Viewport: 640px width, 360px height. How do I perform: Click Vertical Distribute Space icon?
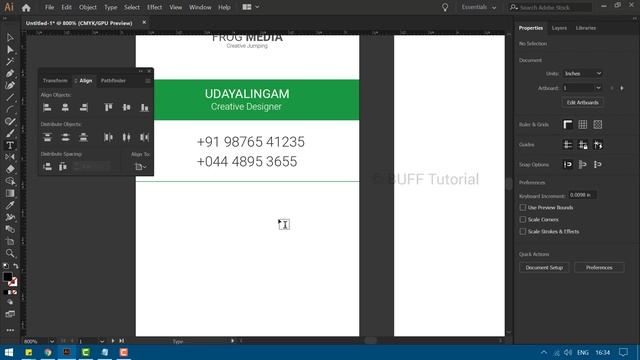point(47,167)
